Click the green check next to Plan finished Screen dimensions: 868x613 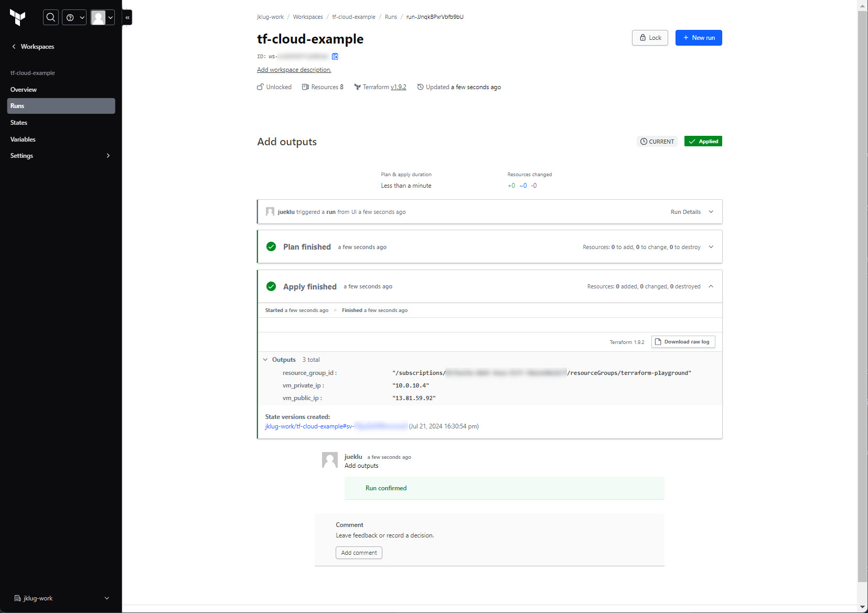point(271,246)
